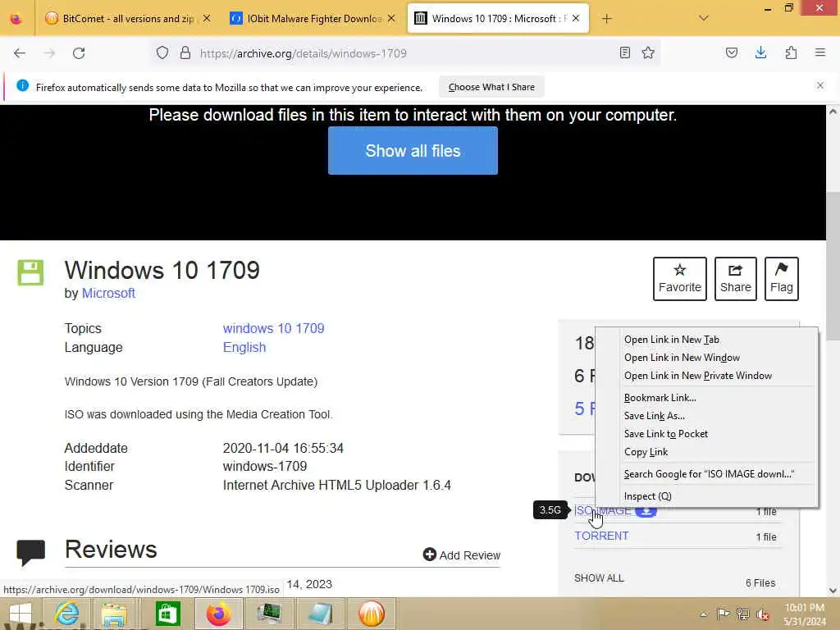Open the Extensions puzzle icon
The image size is (840, 630).
[791, 52]
